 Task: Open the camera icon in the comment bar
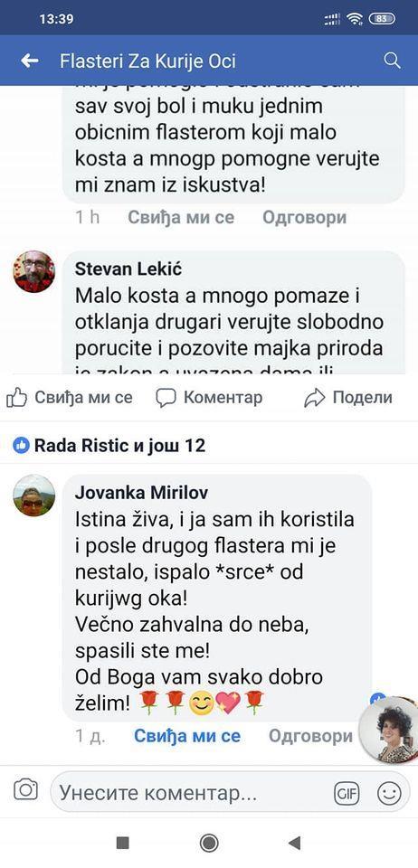[25, 789]
